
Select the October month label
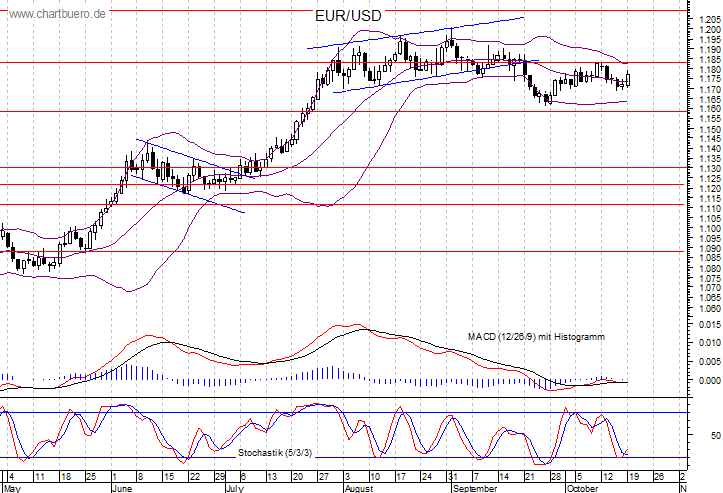click(583, 488)
